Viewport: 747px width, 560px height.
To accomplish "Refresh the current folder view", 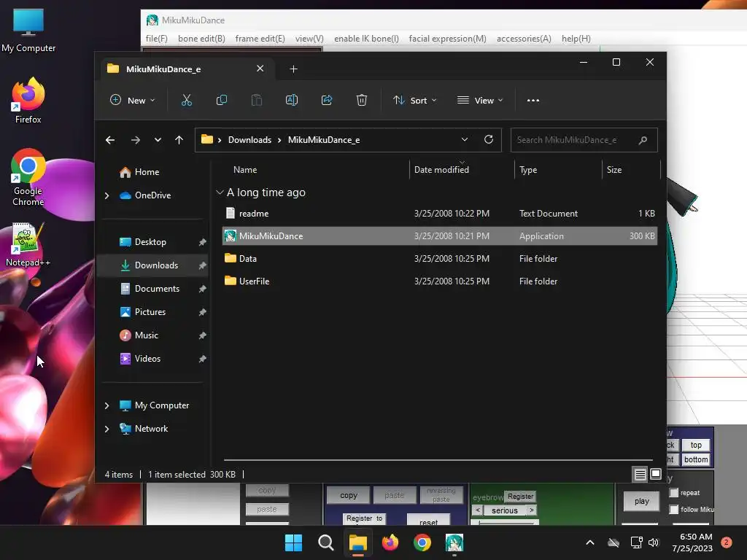I will point(488,139).
